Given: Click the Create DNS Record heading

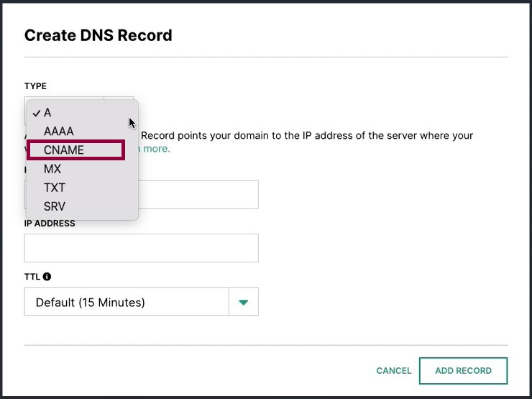Looking at the screenshot, I should (x=98, y=35).
